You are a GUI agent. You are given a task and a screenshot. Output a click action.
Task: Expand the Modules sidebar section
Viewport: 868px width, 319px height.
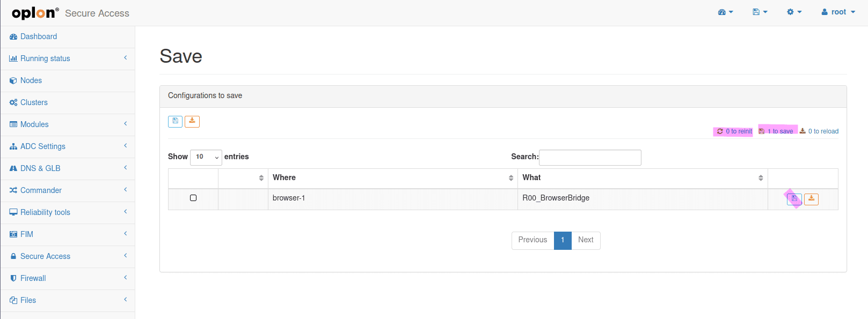click(x=68, y=124)
